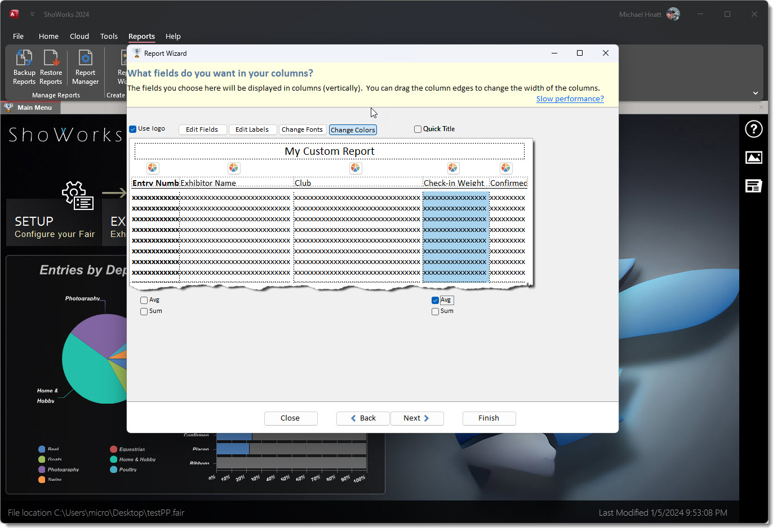777x532 pixels.
Task: Click color wheel above Entry Number column
Action: [x=152, y=168]
